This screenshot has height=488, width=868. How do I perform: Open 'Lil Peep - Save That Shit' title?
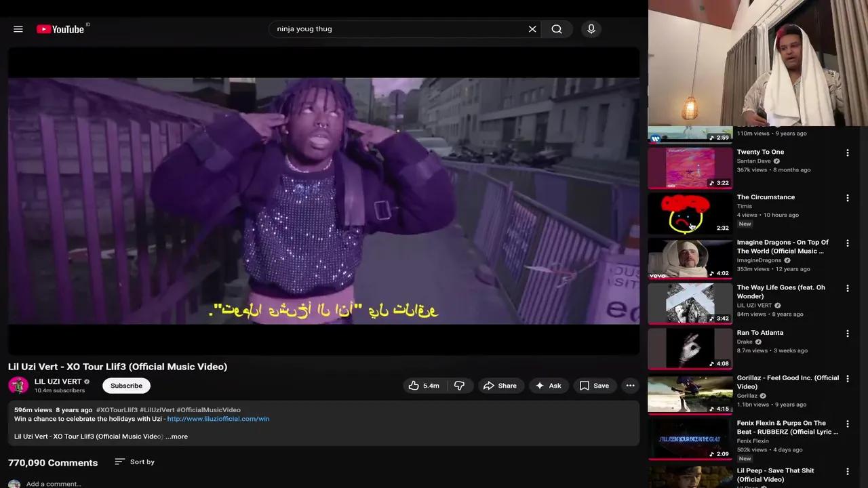(x=776, y=475)
